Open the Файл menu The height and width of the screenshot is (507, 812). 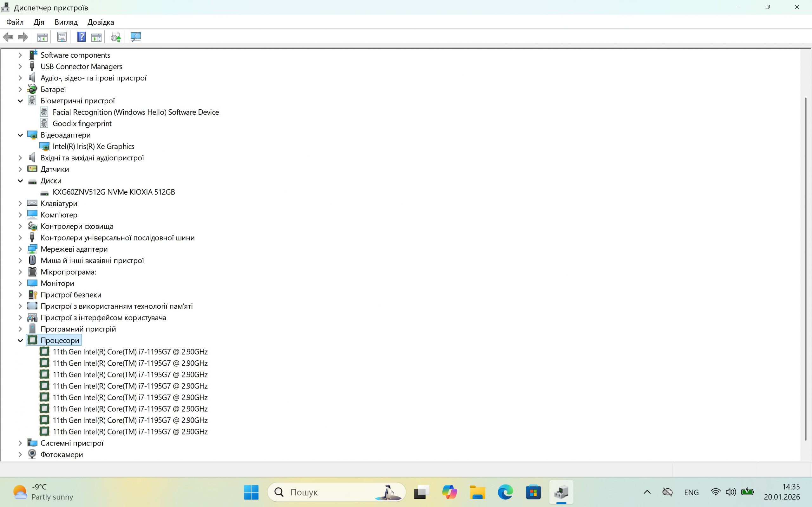tap(15, 22)
